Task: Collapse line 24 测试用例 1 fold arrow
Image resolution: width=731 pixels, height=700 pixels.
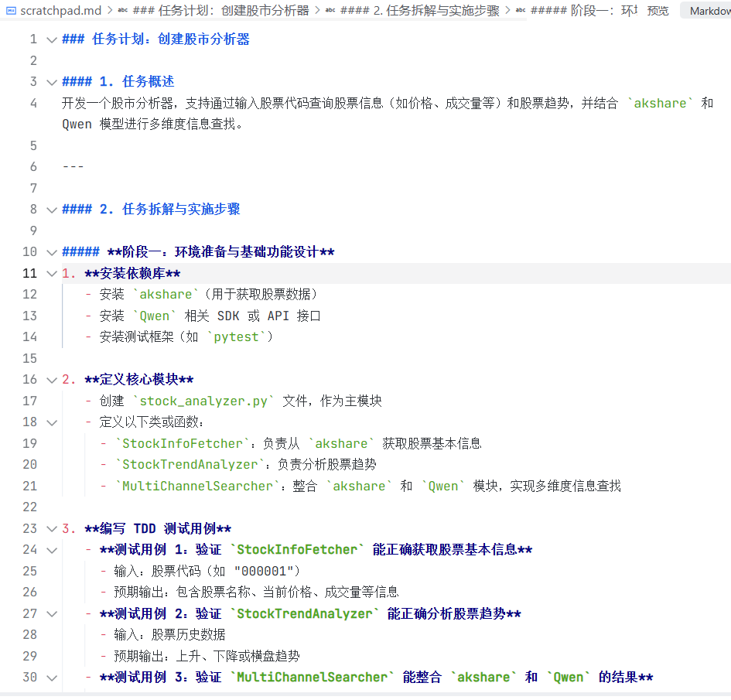Action: point(52,551)
